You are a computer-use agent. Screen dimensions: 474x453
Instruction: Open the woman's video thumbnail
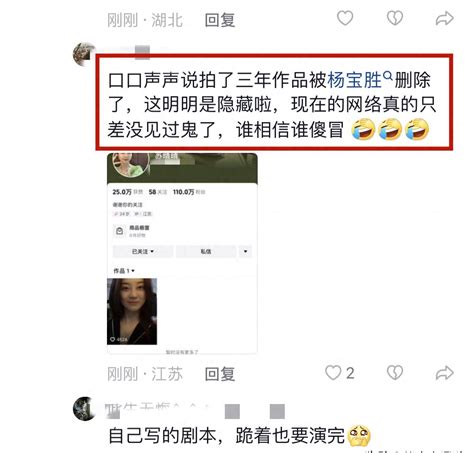tap(132, 311)
